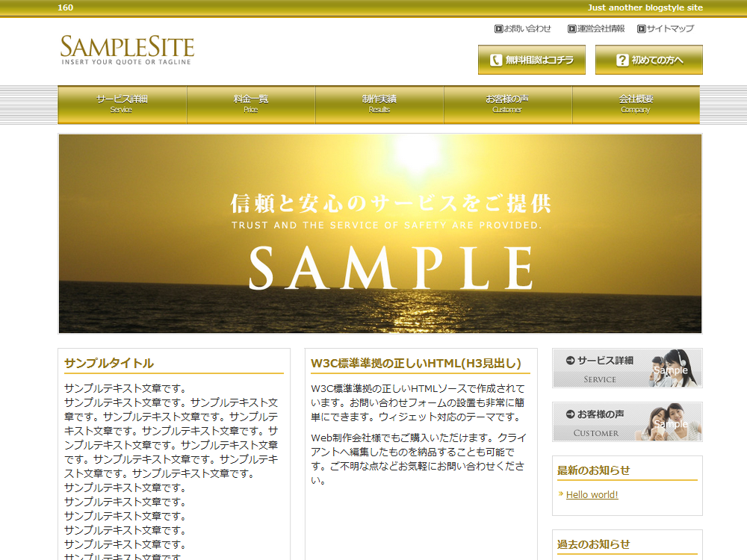Click the bullet arrow beside Hello world!

click(x=561, y=494)
